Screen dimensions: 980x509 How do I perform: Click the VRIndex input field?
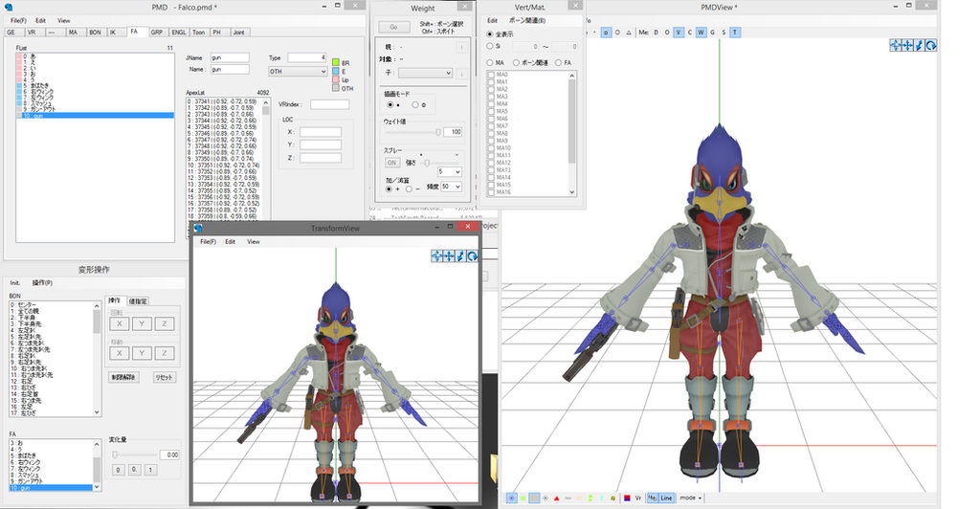(x=329, y=104)
